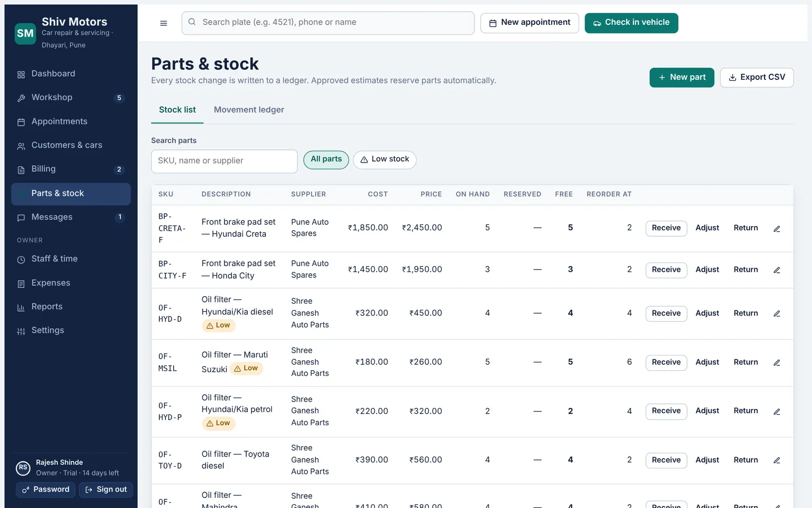Receive stock for OF-TOY-D
This screenshot has width=812, height=508.
[x=666, y=460]
